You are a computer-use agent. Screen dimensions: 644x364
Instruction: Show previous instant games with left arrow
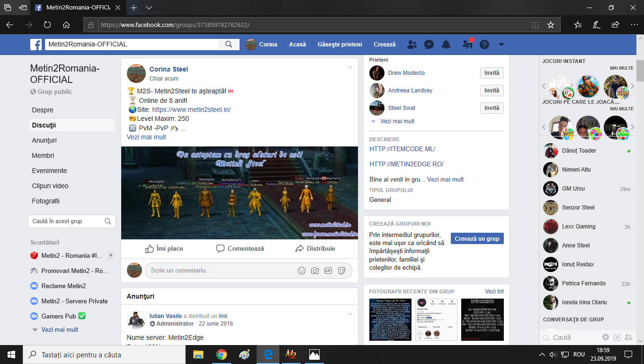point(544,87)
